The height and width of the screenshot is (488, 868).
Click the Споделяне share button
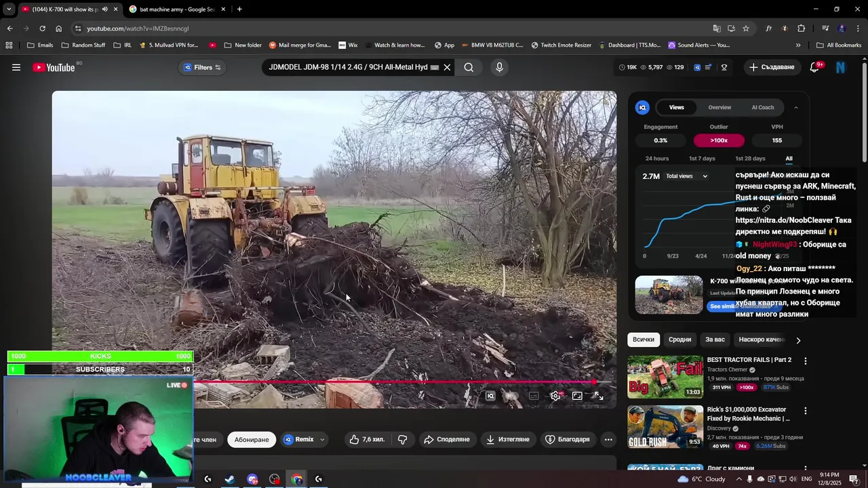[x=446, y=440]
